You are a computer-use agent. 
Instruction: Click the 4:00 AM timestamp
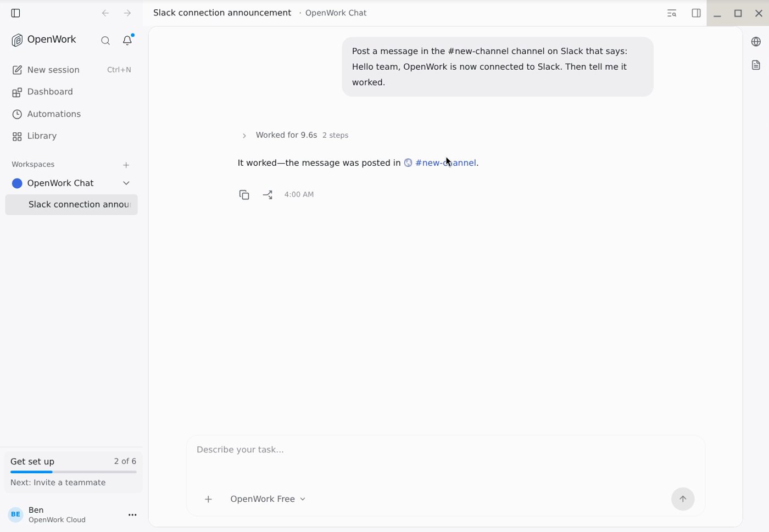[299, 194]
